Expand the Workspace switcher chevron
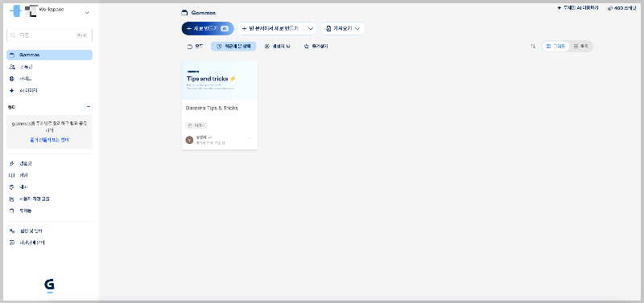The height and width of the screenshot is (303, 644). tap(87, 13)
